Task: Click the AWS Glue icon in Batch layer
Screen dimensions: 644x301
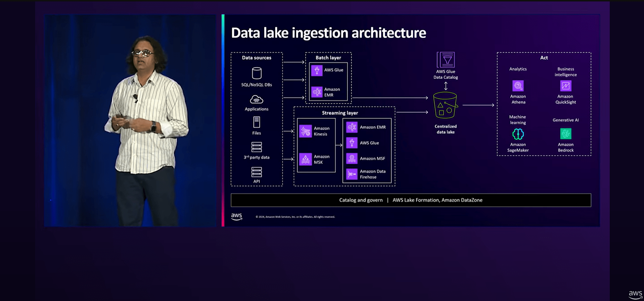Action: click(x=317, y=70)
